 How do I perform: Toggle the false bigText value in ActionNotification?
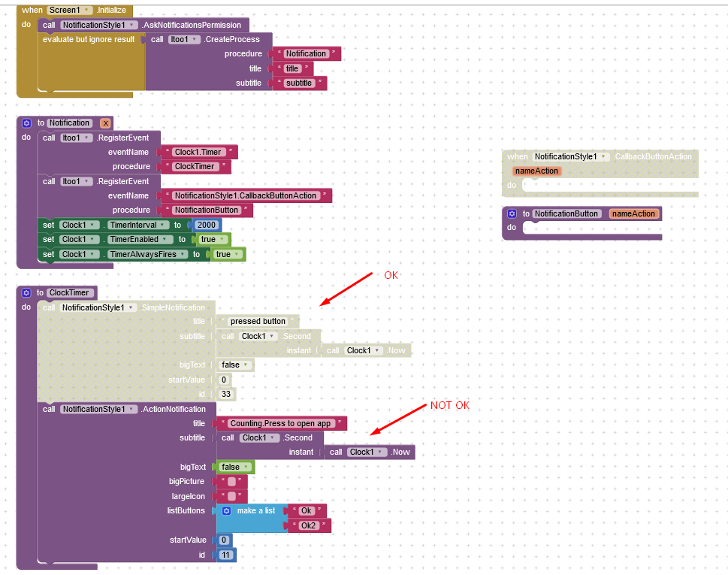(x=234, y=468)
